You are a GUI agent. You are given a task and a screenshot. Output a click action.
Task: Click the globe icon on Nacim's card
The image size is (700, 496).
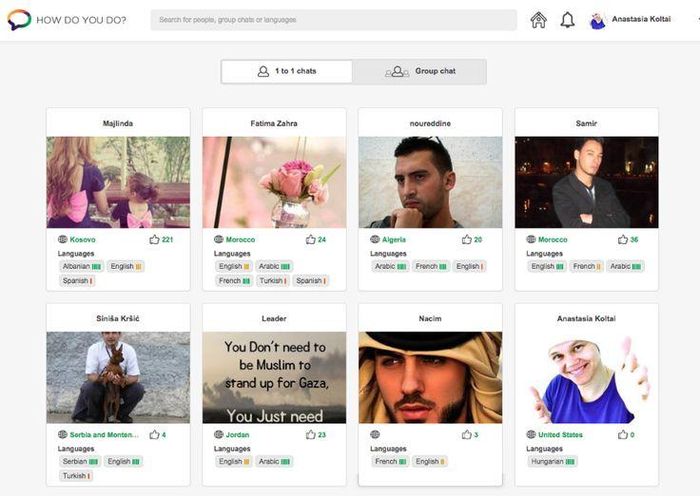[x=374, y=435]
